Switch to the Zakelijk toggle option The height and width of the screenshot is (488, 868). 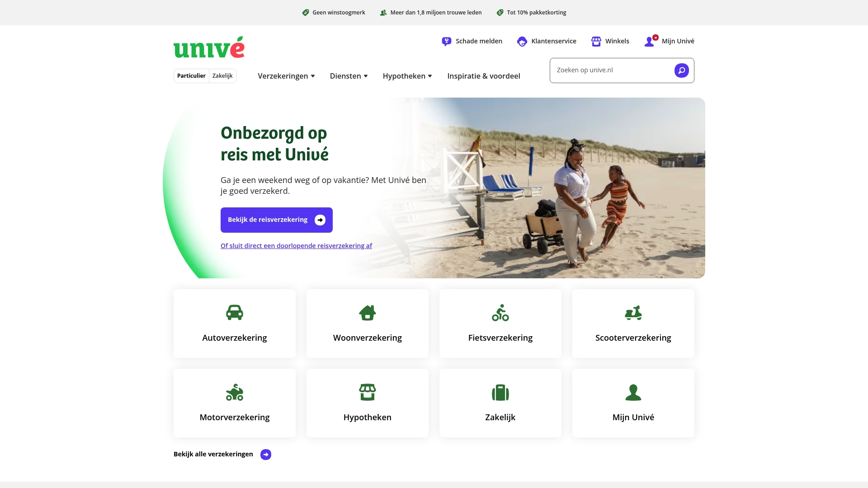[222, 76]
